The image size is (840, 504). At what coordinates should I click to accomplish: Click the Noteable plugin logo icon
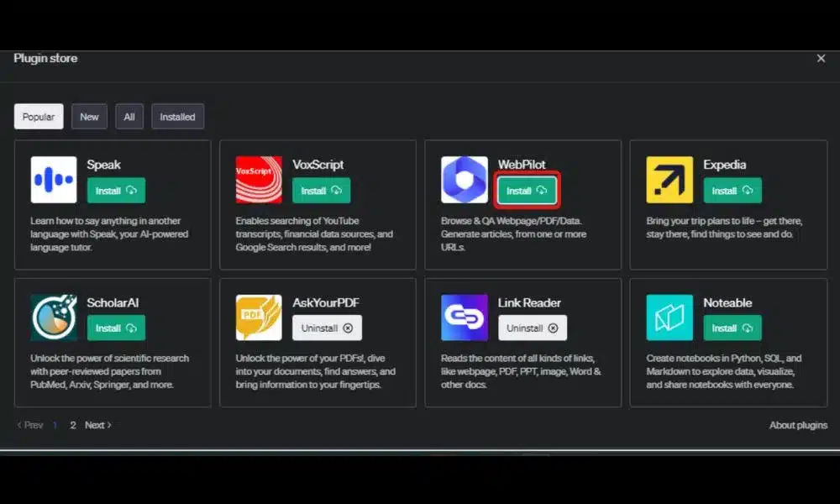669,318
